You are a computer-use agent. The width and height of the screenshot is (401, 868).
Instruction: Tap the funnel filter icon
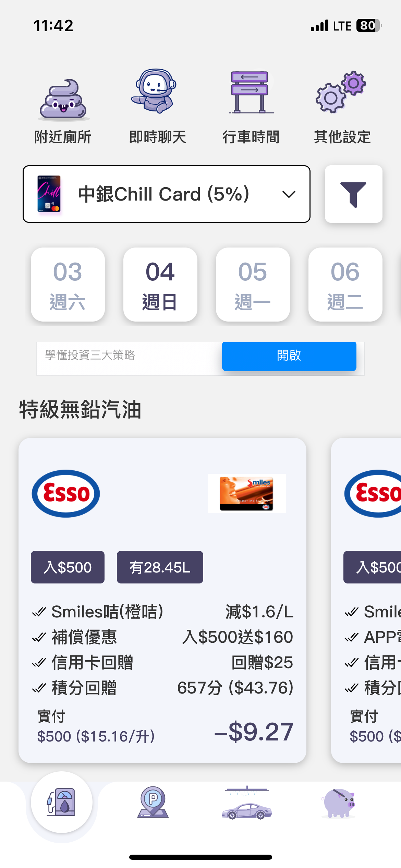point(353,194)
